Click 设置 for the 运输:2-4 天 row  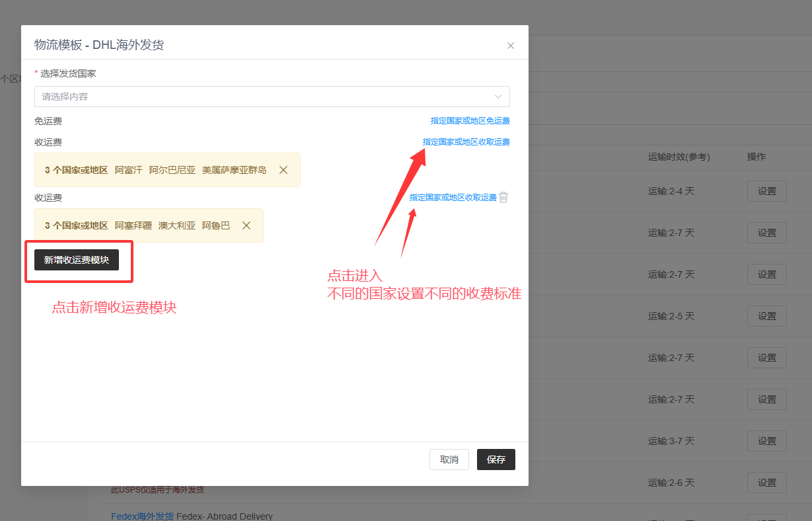(766, 191)
